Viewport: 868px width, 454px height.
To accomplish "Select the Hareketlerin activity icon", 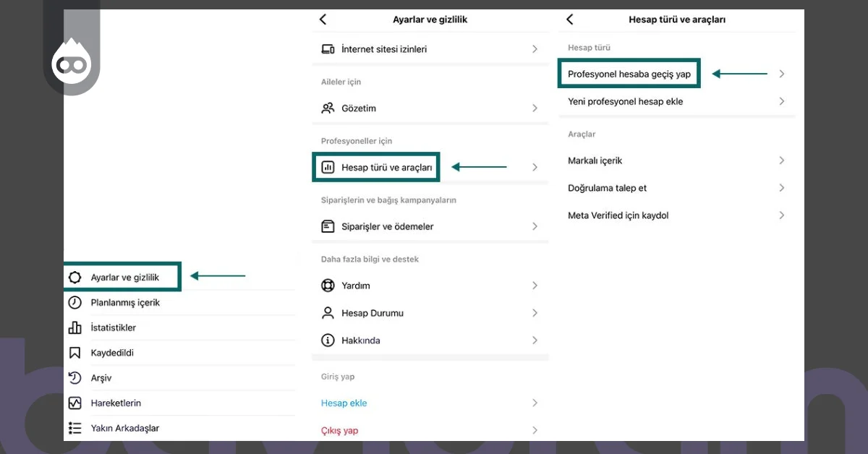I will coord(75,403).
